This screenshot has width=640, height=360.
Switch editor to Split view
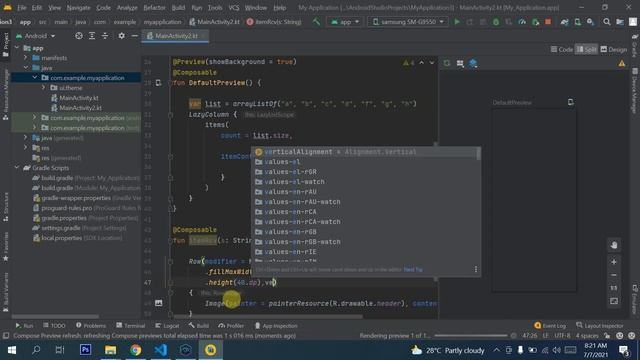pyautogui.click(x=587, y=49)
